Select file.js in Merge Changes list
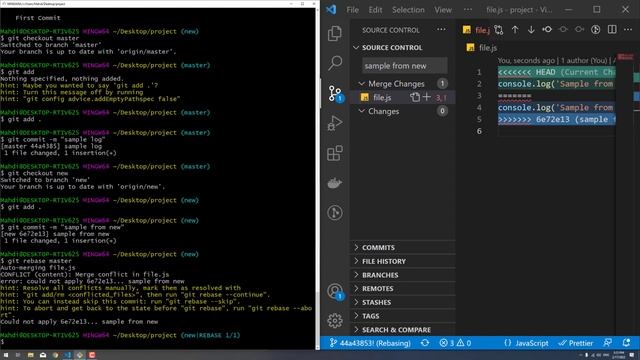The width and height of the screenshot is (640, 360). 402,97
